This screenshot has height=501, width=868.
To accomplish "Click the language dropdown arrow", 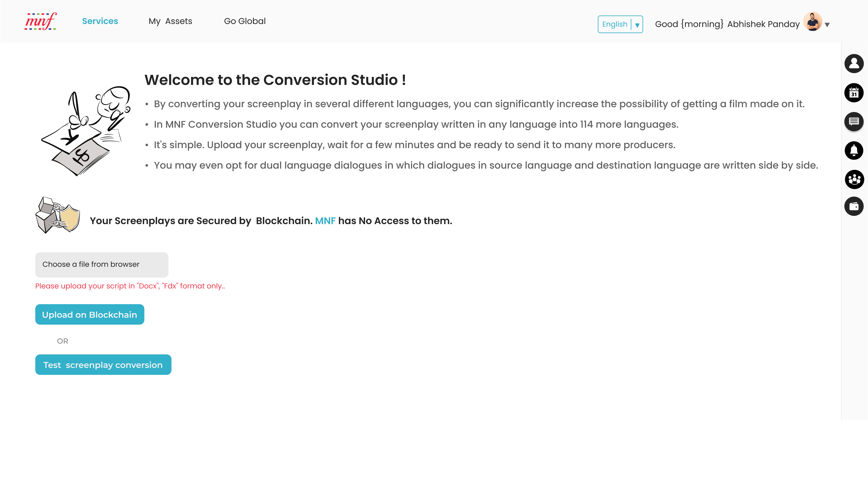I will tap(637, 25).
